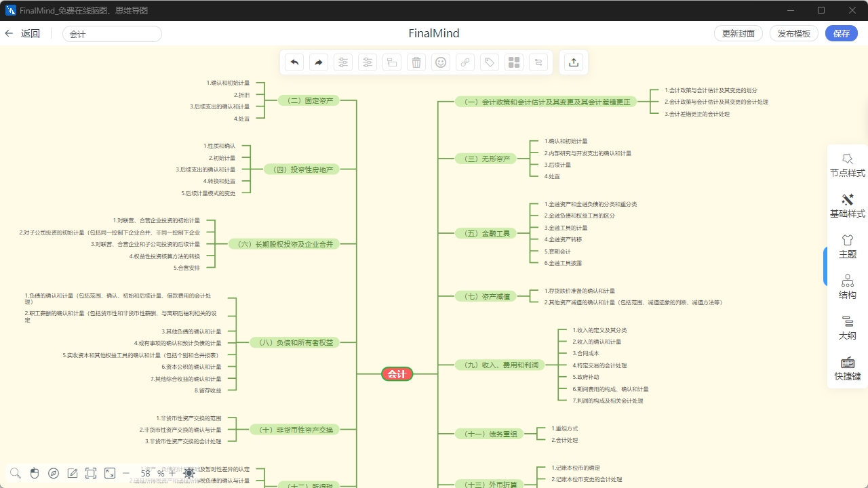Viewport: 868px width, 488px height.
Task: Click the Redo icon in the toolbar
Action: [318, 62]
